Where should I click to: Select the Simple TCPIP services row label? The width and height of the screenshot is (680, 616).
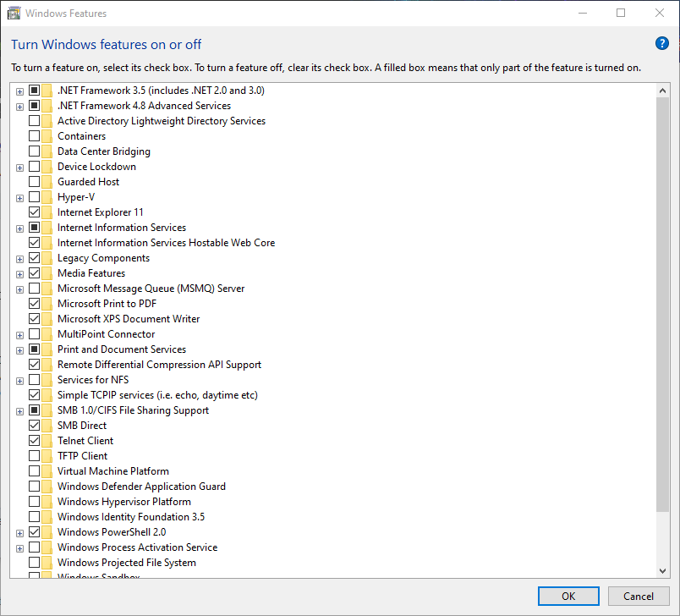click(158, 395)
